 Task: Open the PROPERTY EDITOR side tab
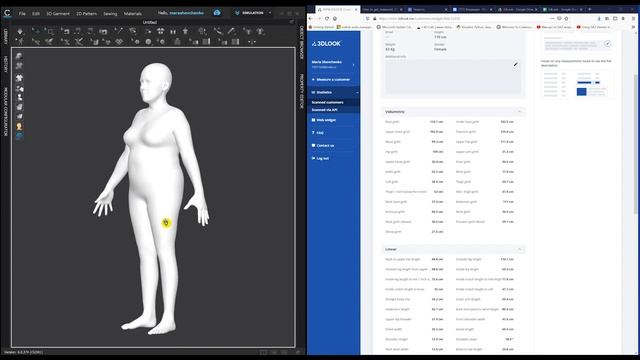coord(302,91)
